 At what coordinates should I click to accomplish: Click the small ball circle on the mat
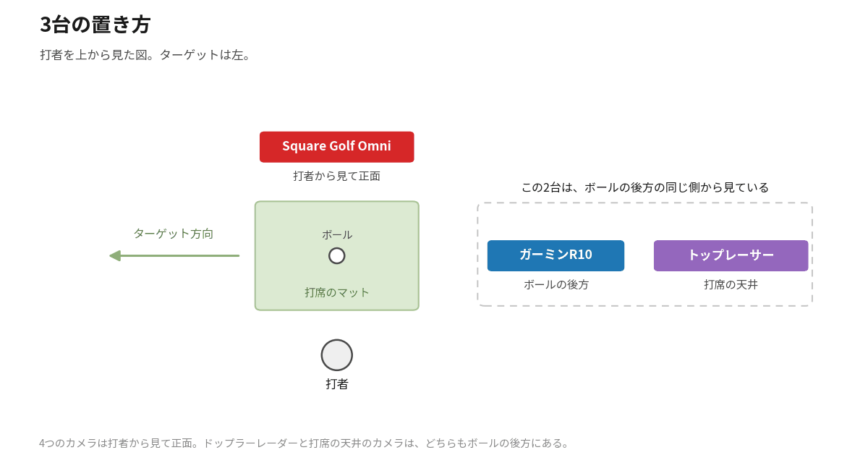[x=337, y=255]
